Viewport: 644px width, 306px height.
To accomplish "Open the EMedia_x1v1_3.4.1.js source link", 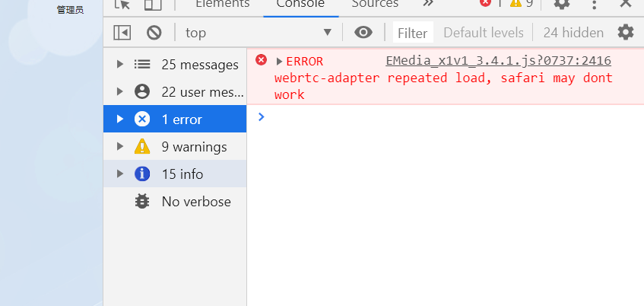I will (x=499, y=61).
